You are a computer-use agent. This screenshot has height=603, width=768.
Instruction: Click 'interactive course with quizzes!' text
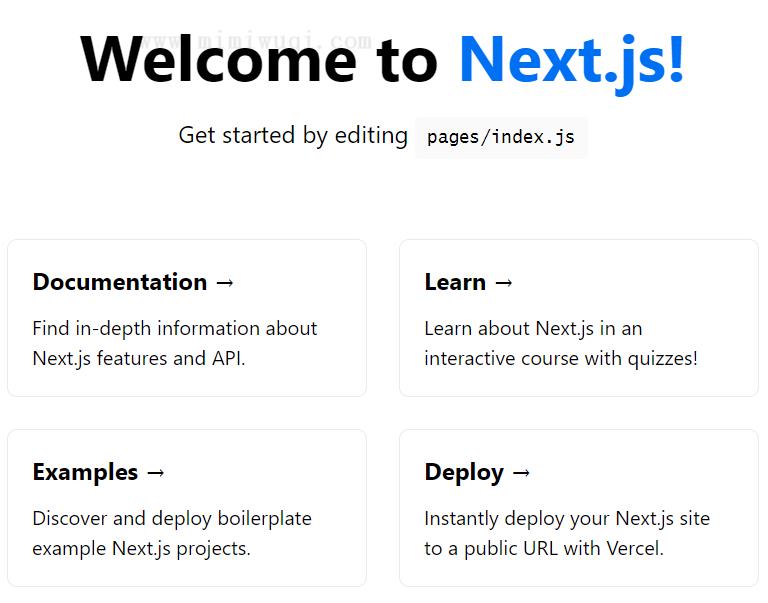point(561,359)
